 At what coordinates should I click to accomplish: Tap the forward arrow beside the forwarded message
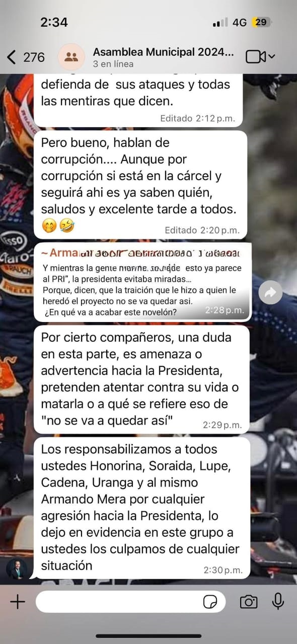[271, 293]
